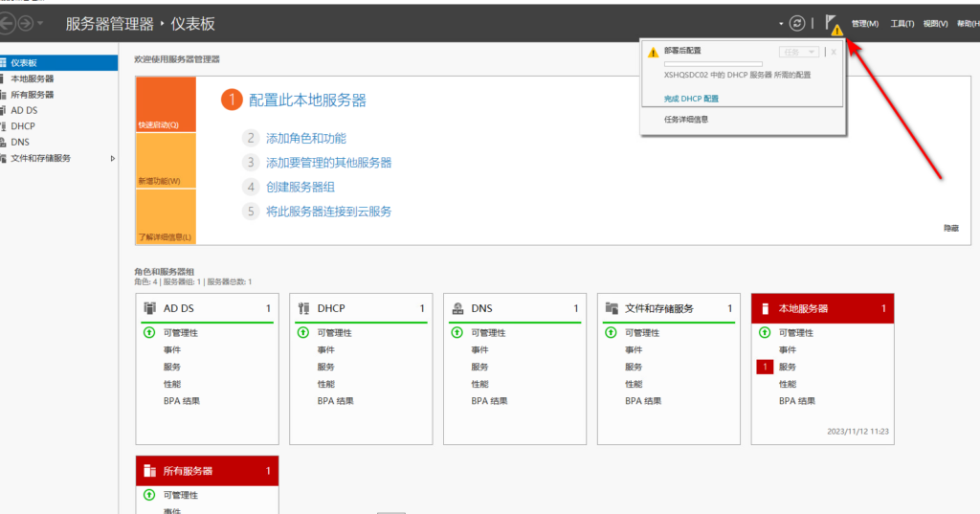Click the green status icon in DNS tile

457,333
